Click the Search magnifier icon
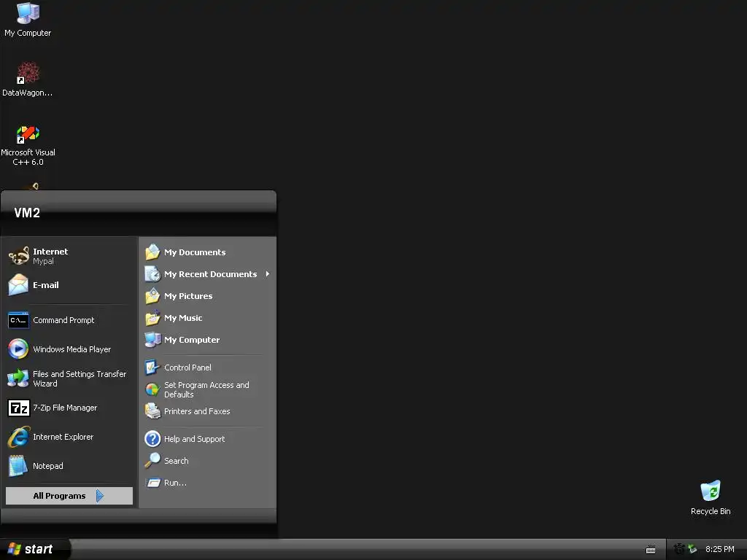Image resolution: width=747 pixels, height=560 pixels. click(x=152, y=461)
